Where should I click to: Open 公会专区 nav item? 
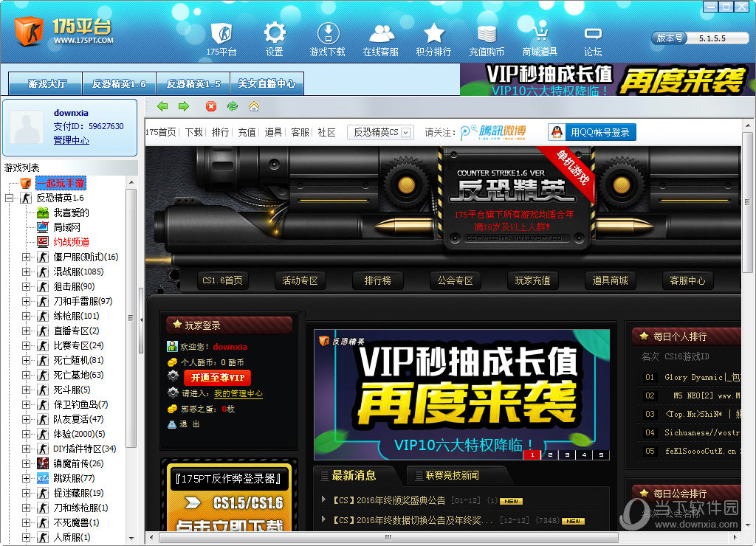click(455, 280)
